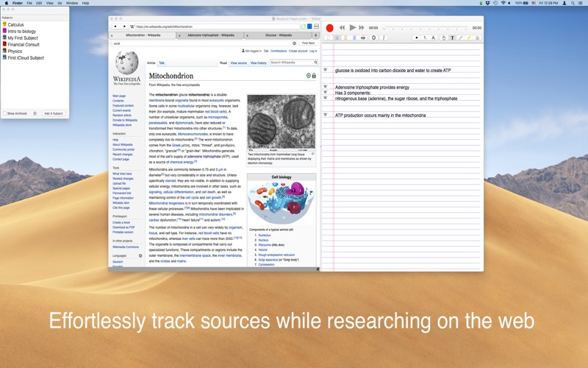Enable the Show Archived checkbox
This screenshot has height=368, width=588.
[x=5, y=113]
